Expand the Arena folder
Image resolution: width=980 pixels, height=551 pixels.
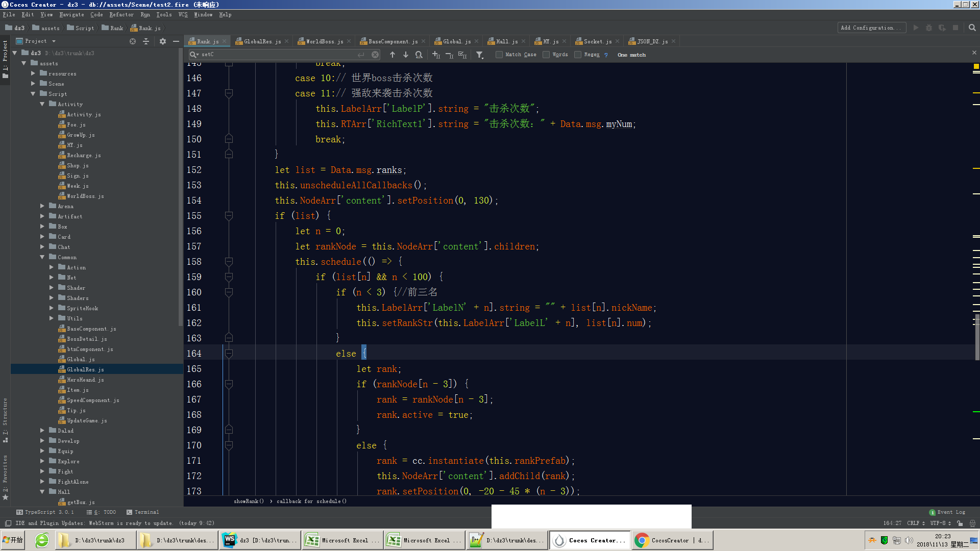(x=42, y=206)
